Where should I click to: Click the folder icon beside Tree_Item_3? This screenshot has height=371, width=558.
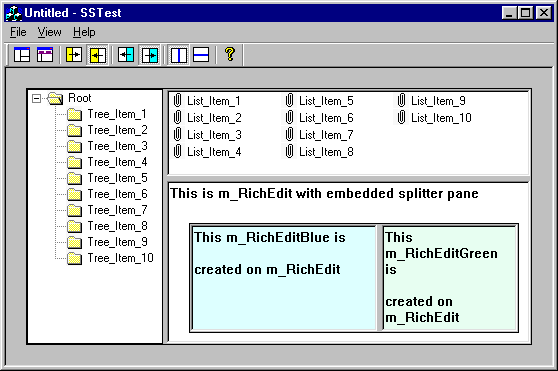(74, 146)
